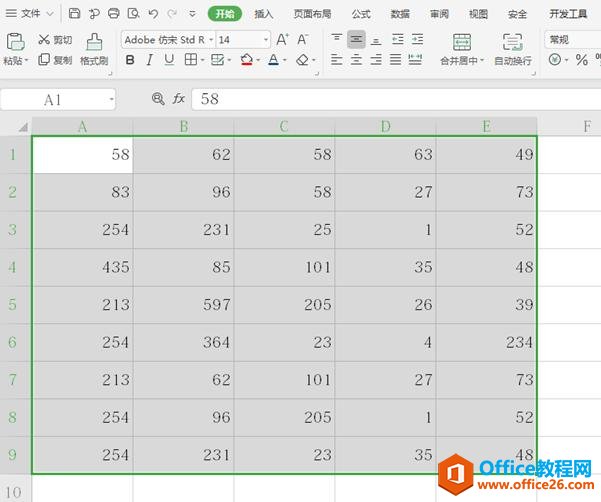
Task: Click cell containing 597
Action: pyautogui.click(x=184, y=305)
